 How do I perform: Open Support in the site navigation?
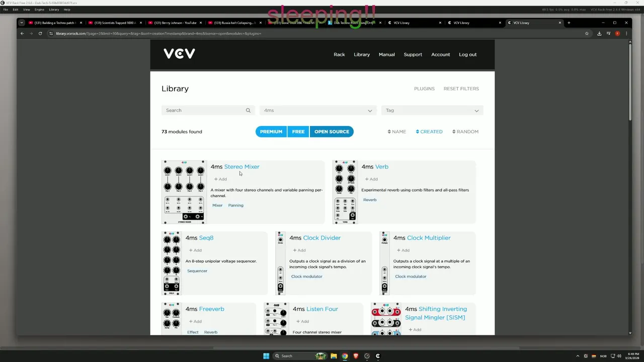tap(413, 54)
